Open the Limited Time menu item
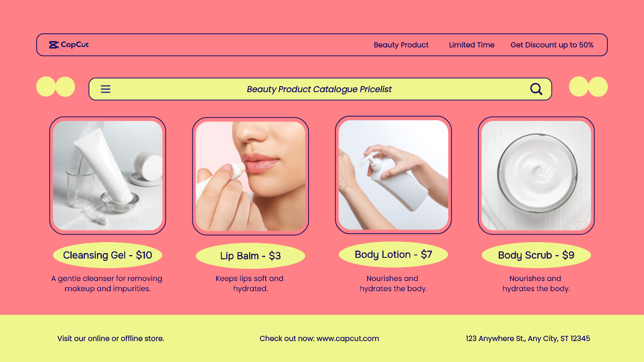This screenshot has height=362, width=644. (472, 45)
